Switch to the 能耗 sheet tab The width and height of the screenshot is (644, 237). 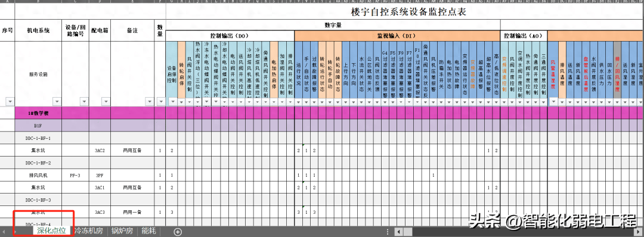coord(148,231)
